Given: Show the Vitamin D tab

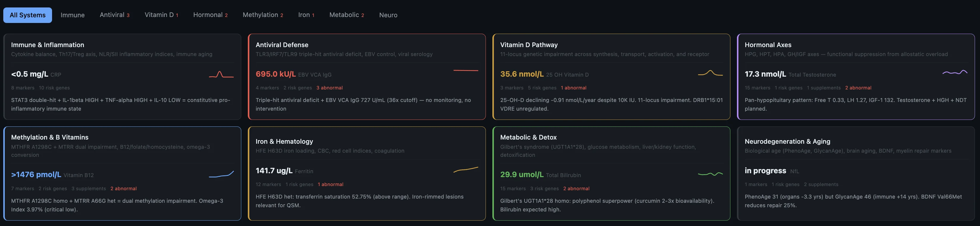Looking at the screenshot, I should click(x=161, y=15).
